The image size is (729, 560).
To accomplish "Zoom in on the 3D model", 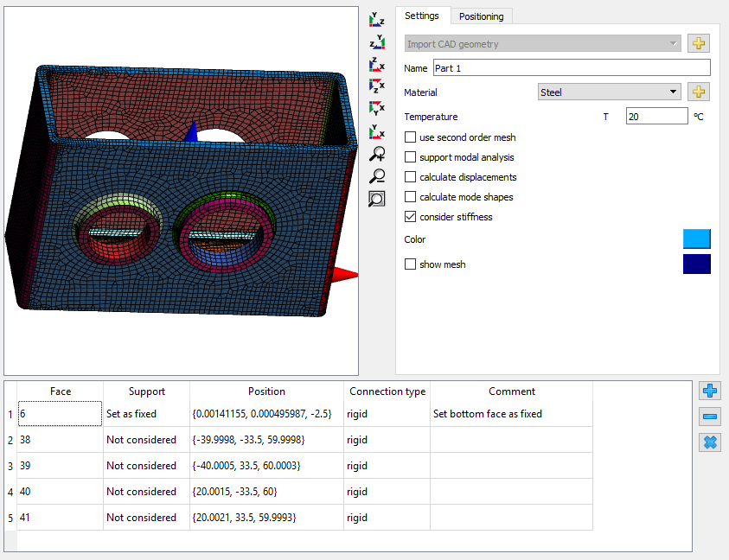I will pyautogui.click(x=377, y=155).
